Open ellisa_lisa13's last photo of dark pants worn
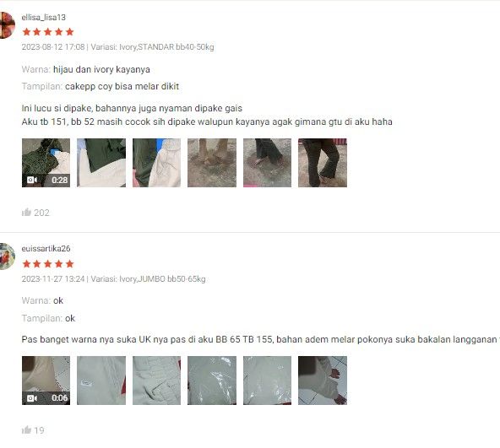The image size is (500, 448). tap(323, 163)
